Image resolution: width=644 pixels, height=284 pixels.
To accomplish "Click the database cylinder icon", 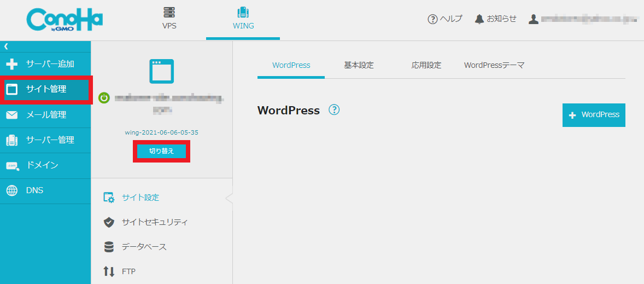I will pos(109,247).
